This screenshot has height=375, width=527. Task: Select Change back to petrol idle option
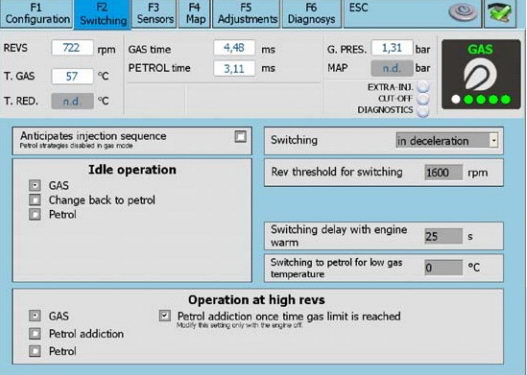(35, 200)
